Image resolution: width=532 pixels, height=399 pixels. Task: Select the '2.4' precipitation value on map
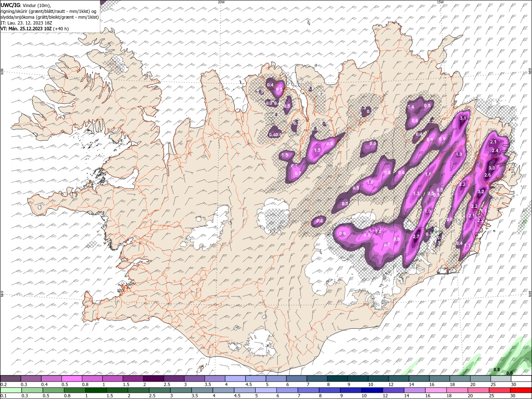click(x=495, y=150)
